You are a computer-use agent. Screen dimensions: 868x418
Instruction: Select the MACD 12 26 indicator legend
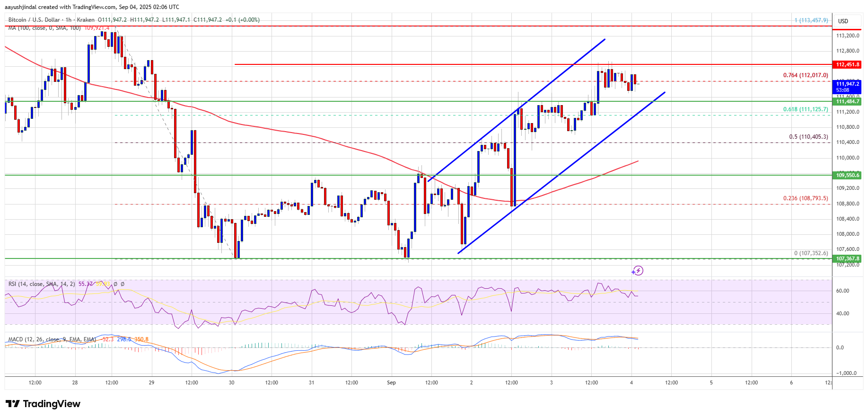tap(78, 339)
